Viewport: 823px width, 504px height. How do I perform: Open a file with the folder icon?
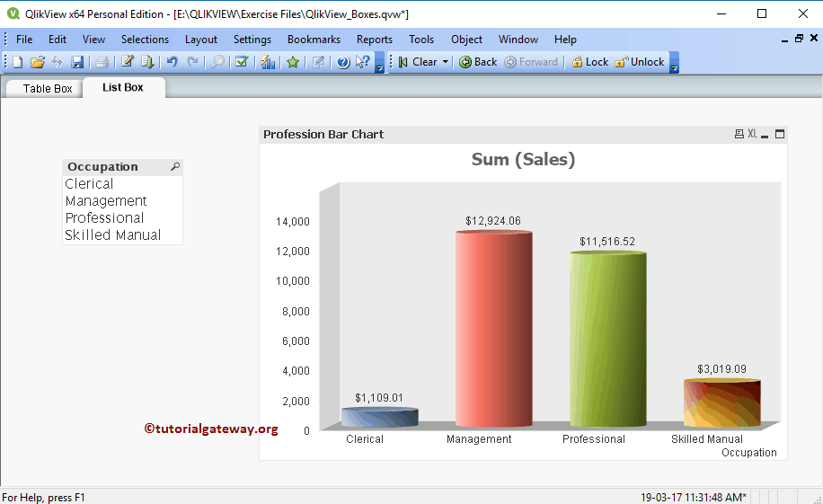click(38, 62)
